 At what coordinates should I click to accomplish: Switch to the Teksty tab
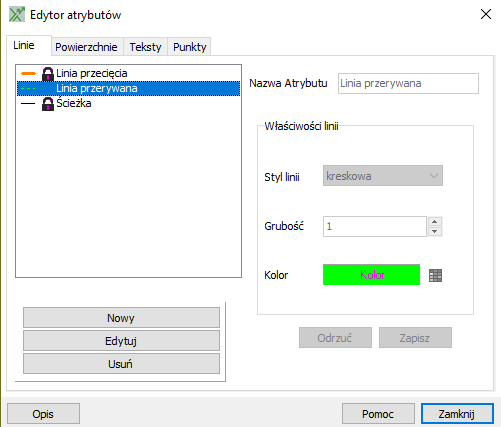pyautogui.click(x=145, y=47)
